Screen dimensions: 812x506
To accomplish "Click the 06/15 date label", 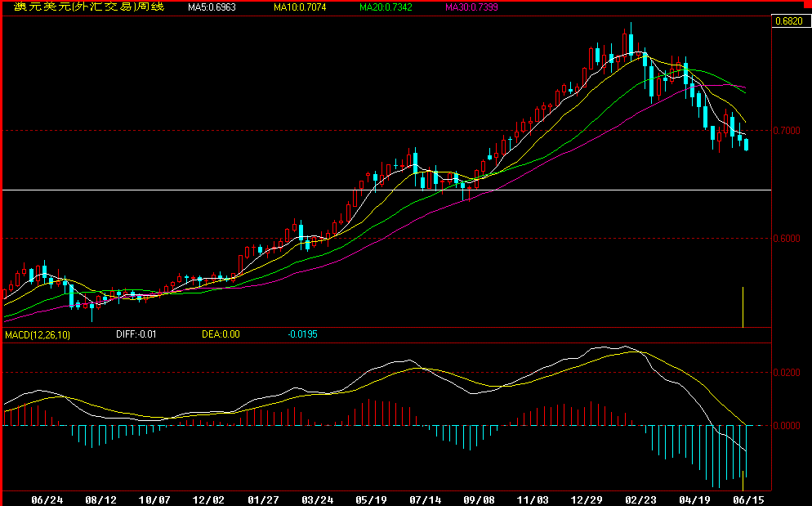I will coord(747,499).
